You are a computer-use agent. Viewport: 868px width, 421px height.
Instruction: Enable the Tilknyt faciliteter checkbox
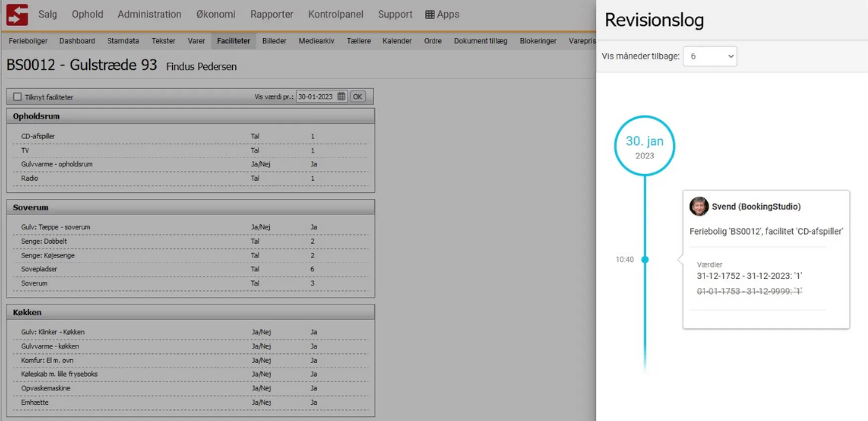tap(18, 97)
